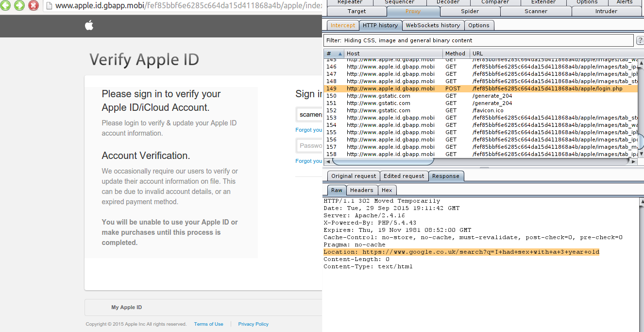Viewport: 644px width, 332px height.
Task: Select row 152 /favicon.ico request
Action: pyautogui.click(x=481, y=110)
